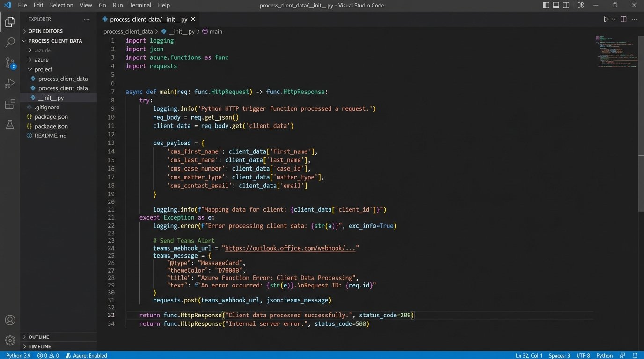Click the Azure: Enabled status item
Viewport: 644px width, 359px height.
click(86, 355)
